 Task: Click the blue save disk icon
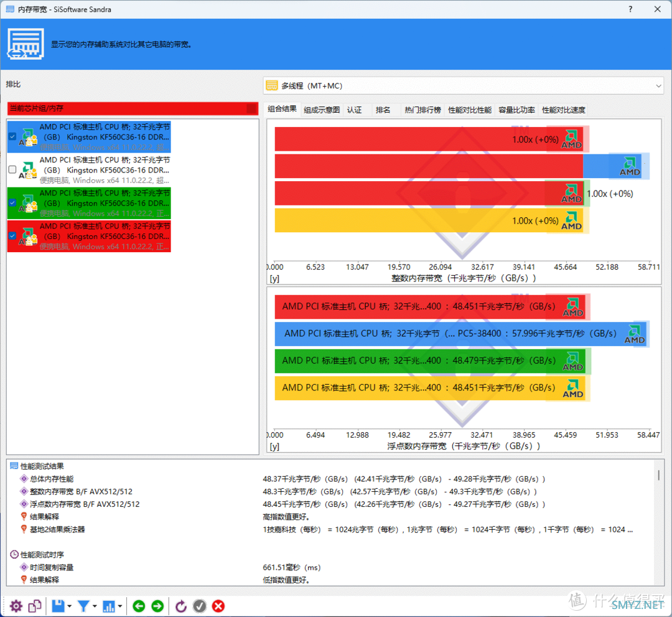(58, 606)
